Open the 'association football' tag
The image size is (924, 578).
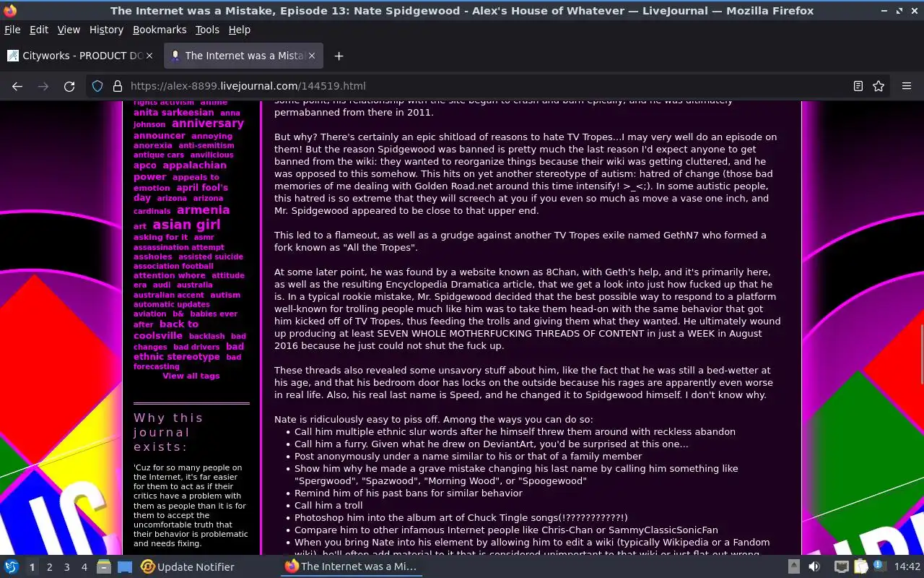(173, 266)
